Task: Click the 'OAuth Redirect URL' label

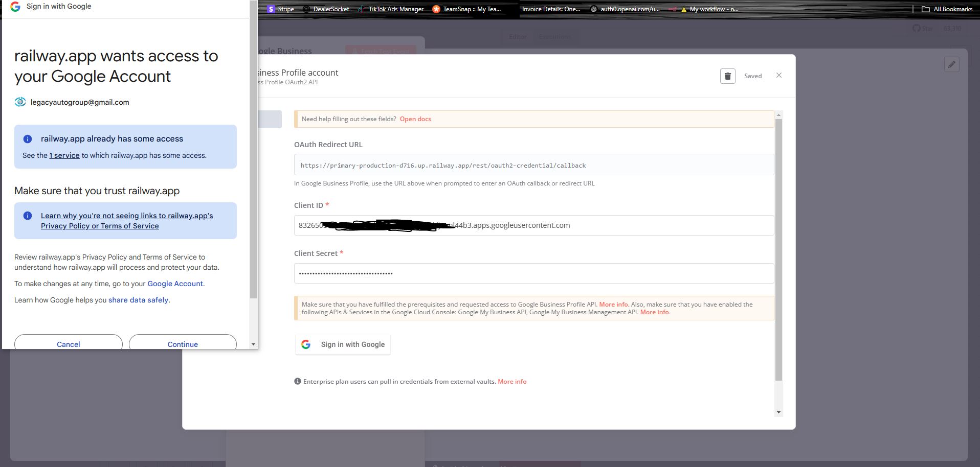Action: pos(328,145)
